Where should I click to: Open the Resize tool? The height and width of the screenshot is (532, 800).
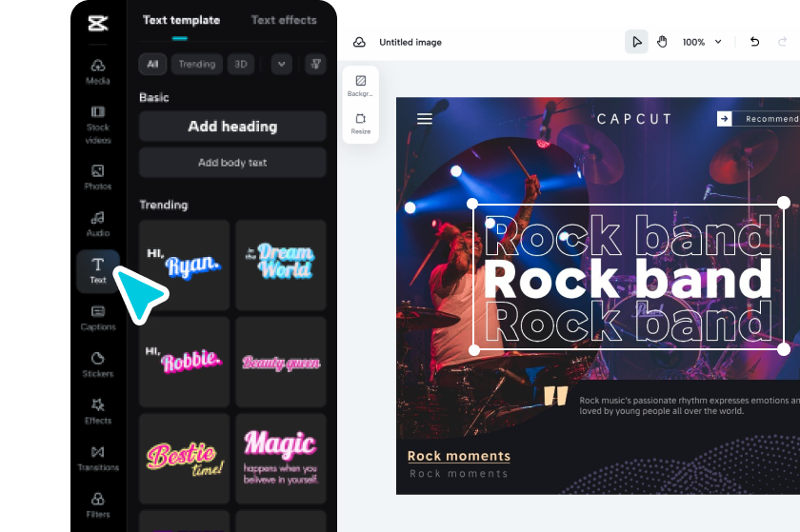pos(360,124)
